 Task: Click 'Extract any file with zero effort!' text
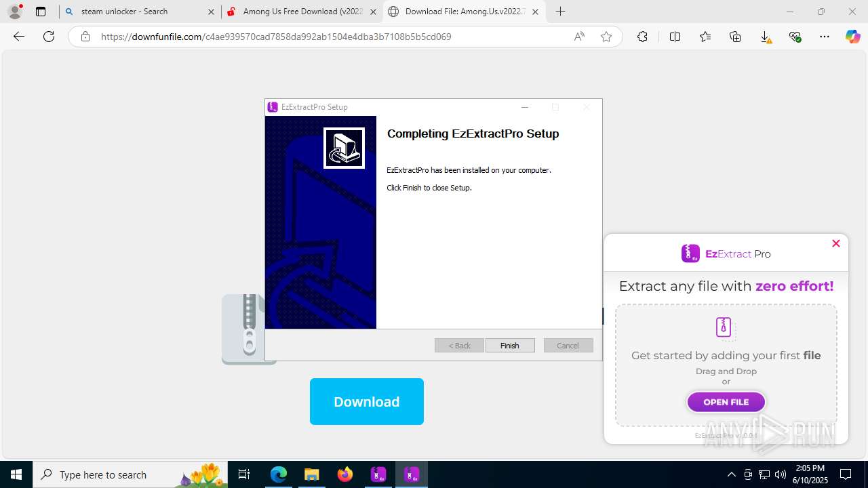(x=726, y=286)
